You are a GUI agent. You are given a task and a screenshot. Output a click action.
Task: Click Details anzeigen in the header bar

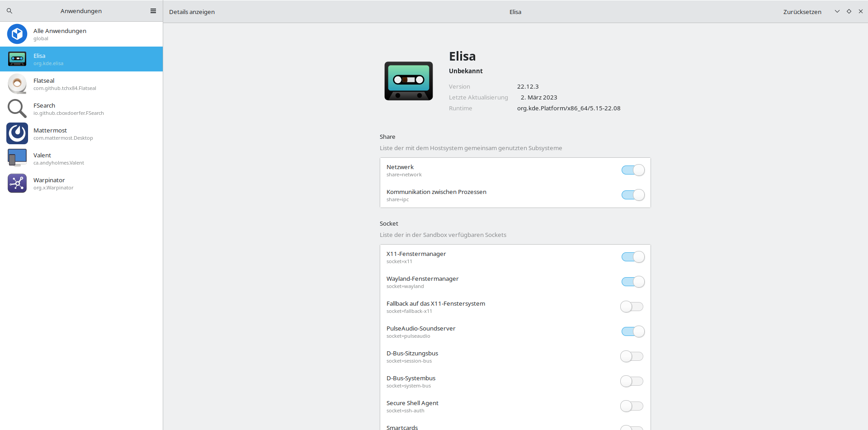coord(192,12)
